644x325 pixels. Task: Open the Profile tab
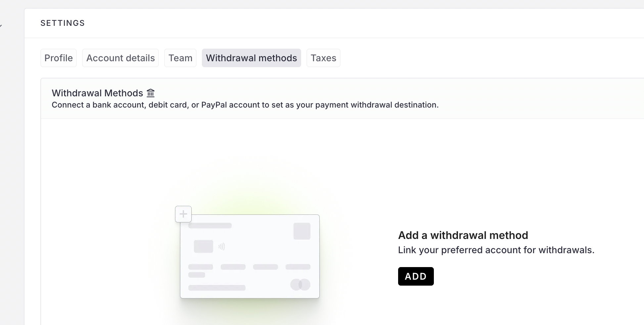(x=59, y=58)
